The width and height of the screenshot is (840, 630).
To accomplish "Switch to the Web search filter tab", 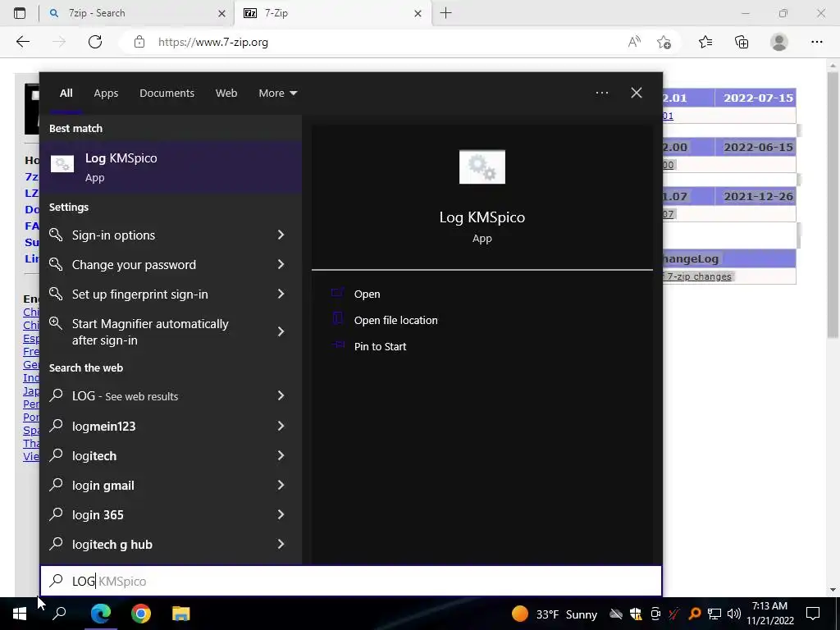I will [226, 94].
